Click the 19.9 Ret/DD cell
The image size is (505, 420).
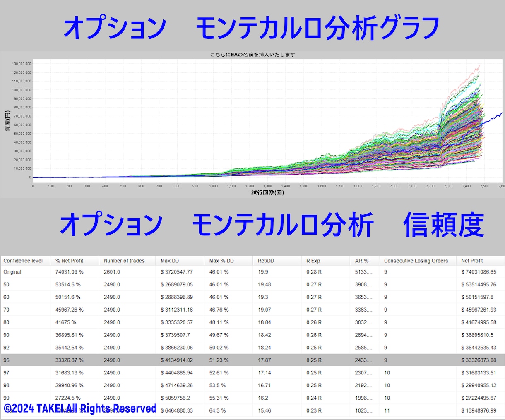pyautogui.click(x=263, y=272)
